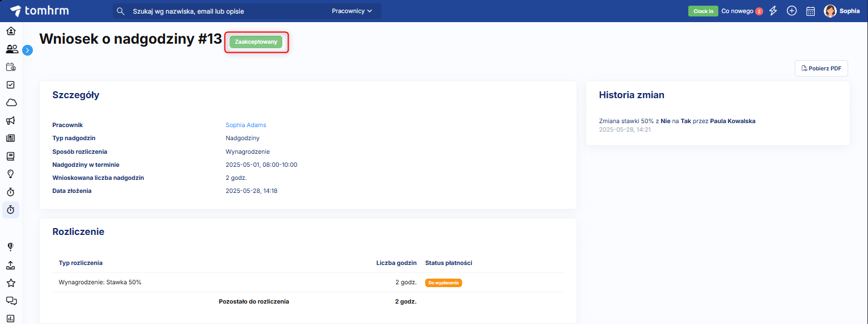Click the plus circle add icon
868x324 pixels.
click(x=792, y=11)
